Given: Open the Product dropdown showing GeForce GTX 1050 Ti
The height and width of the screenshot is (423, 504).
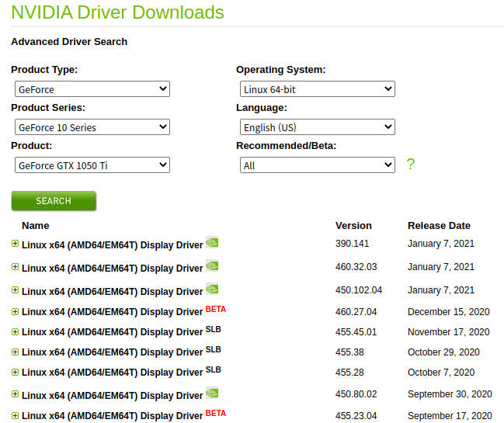Looking at the screenshot, I should (x=92, y=165).
